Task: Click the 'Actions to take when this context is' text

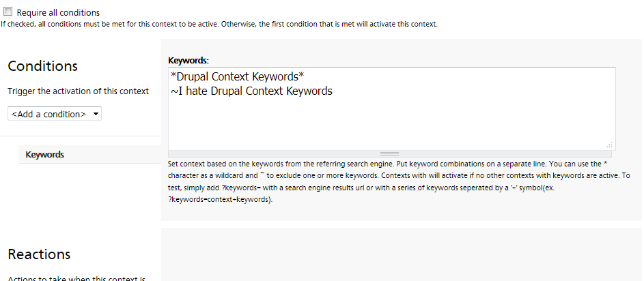Action: click(76, 278)
